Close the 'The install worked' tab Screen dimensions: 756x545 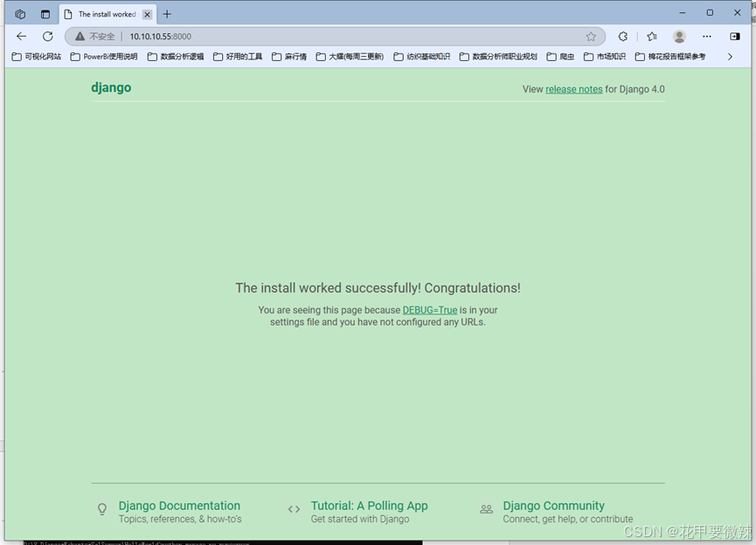(x=148, y=15)
